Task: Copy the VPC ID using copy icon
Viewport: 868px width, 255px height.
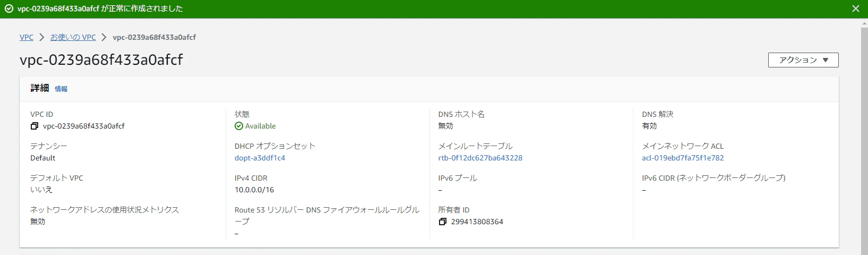Action: pyautogui.click(x=35, y=126)
